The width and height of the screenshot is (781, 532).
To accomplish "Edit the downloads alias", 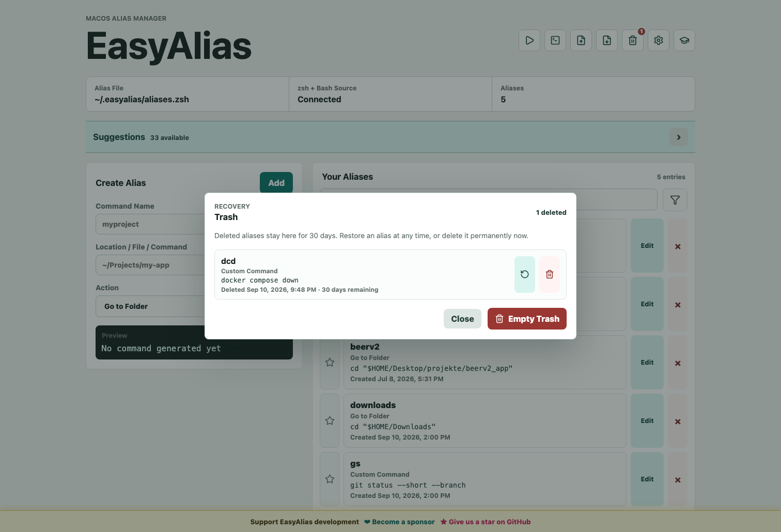I will [647, 421].
